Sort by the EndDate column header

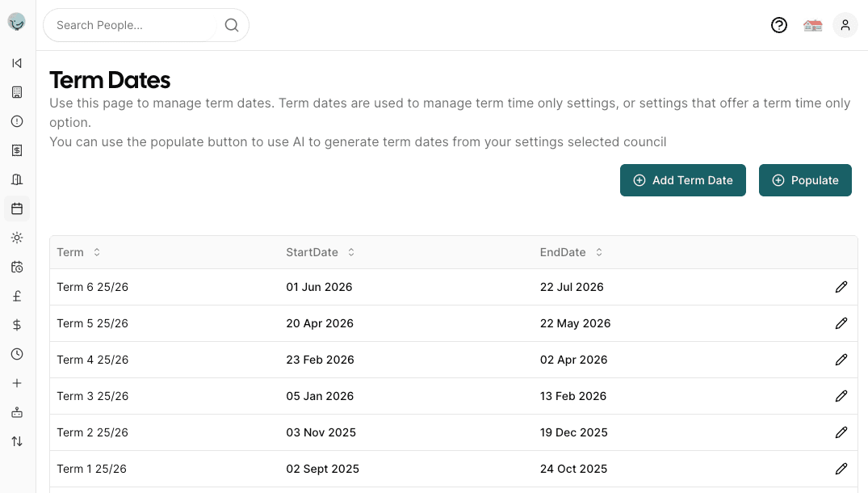click(x=571, y=252)
